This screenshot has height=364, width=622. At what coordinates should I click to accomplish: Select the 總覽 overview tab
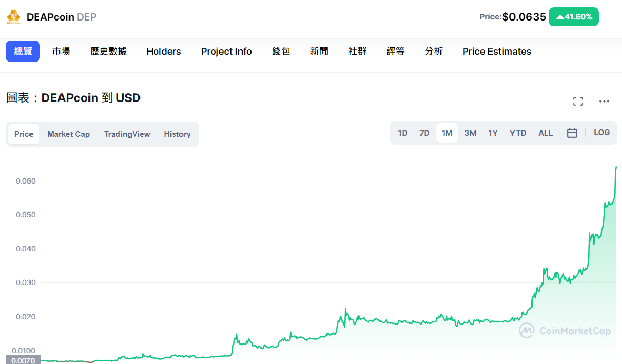coord(23,51)
